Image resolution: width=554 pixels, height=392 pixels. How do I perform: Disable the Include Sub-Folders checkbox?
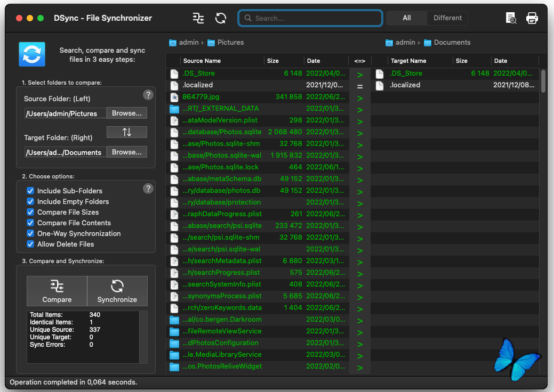30,191
